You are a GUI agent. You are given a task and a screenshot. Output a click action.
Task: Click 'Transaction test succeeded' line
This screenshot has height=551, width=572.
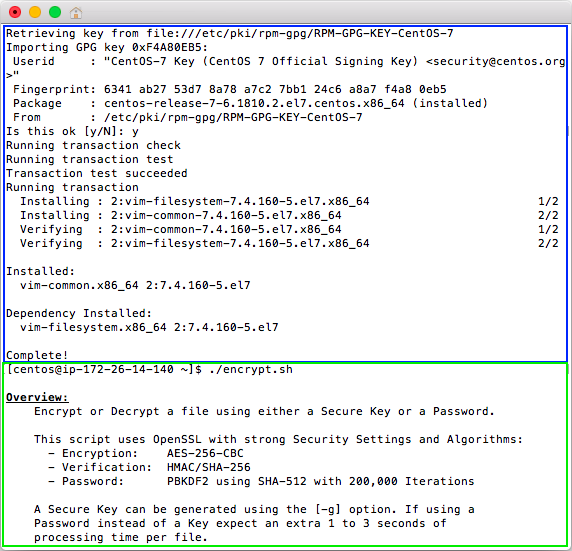97,173
